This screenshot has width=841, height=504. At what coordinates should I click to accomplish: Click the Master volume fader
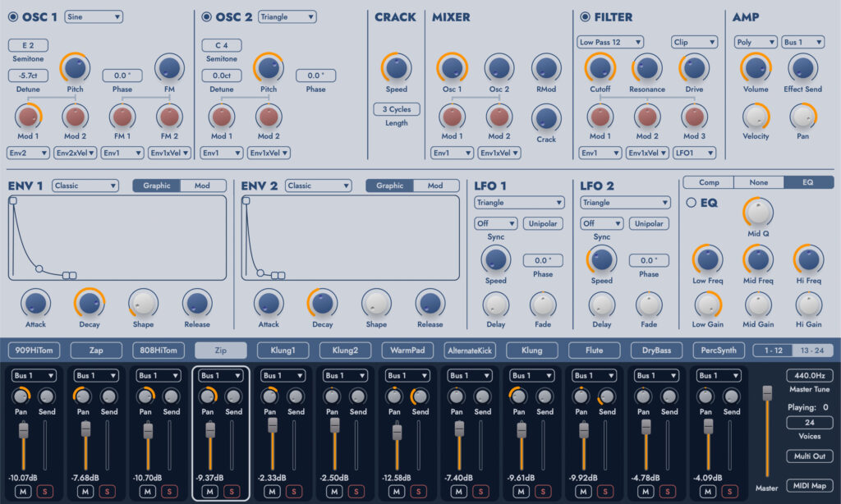pyautogui.click(x=767, y=394)
